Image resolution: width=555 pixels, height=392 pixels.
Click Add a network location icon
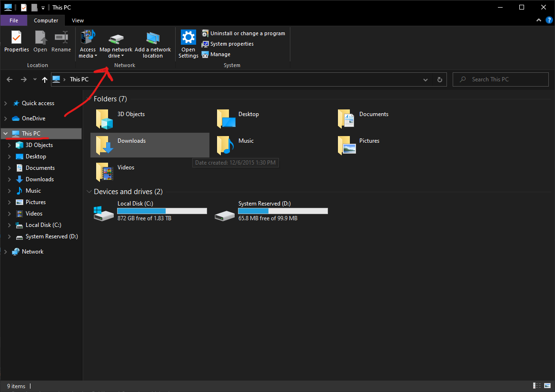point(153,38)
